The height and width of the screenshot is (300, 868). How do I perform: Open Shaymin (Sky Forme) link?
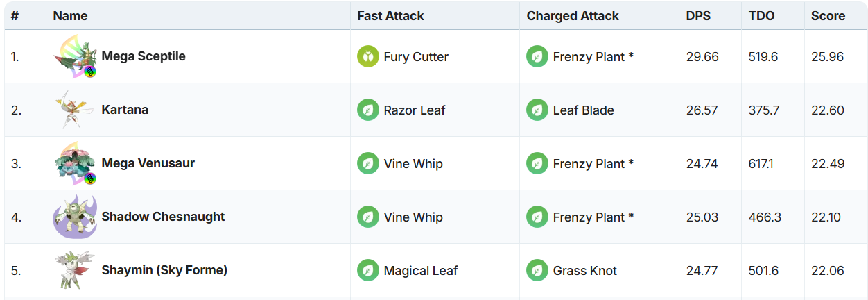[164, 270]
